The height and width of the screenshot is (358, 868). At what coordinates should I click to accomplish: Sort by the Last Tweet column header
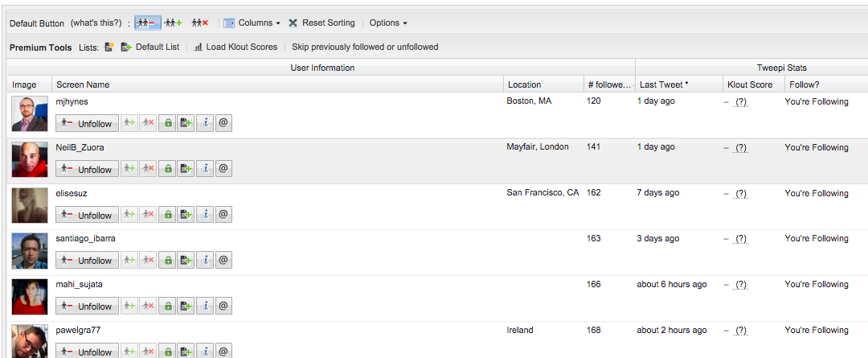point(664,84)
